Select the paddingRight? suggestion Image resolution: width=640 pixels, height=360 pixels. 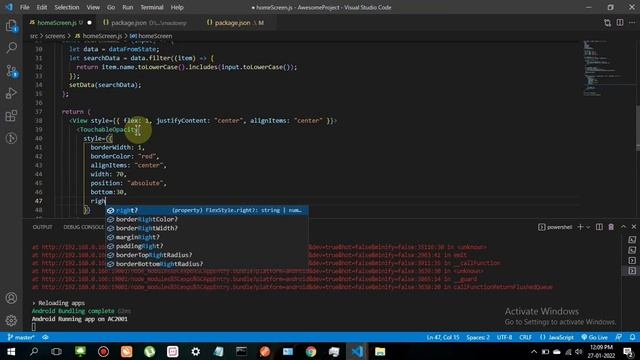pos(207,246)
